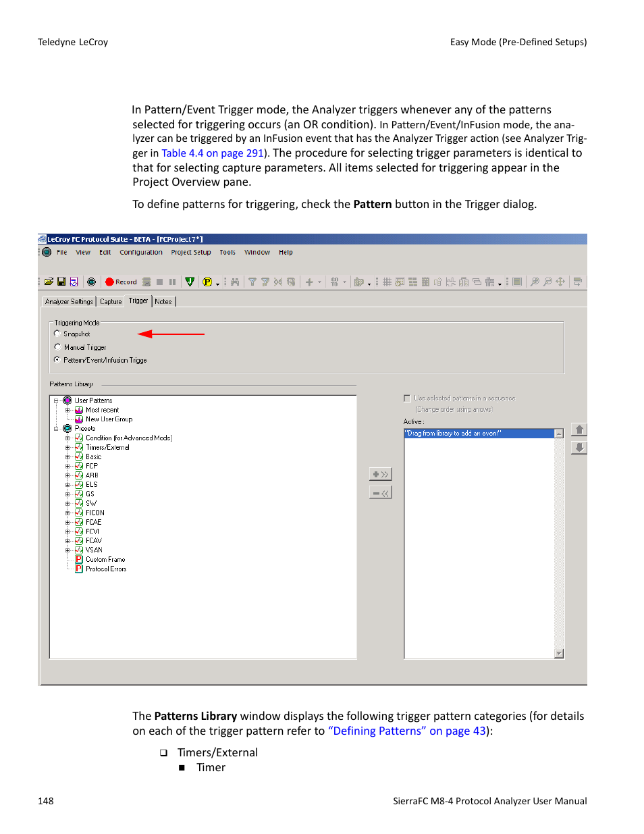
Task: Select the SW preset tree item
Action: [91, 504]
